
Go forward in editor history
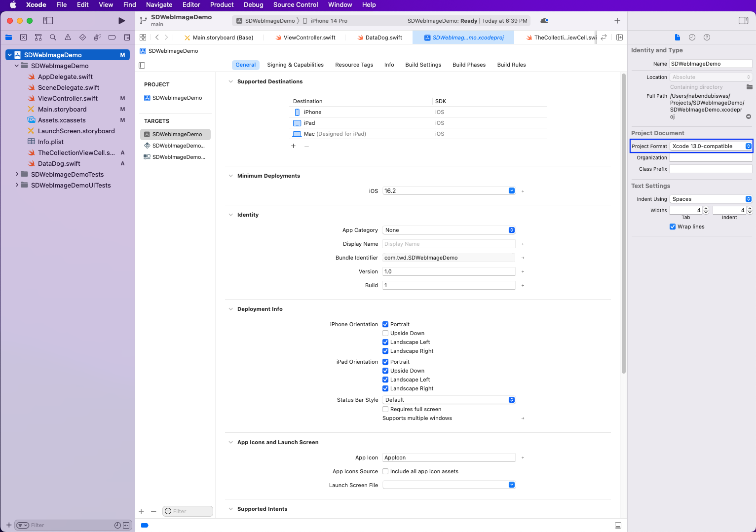click(166, 38)
